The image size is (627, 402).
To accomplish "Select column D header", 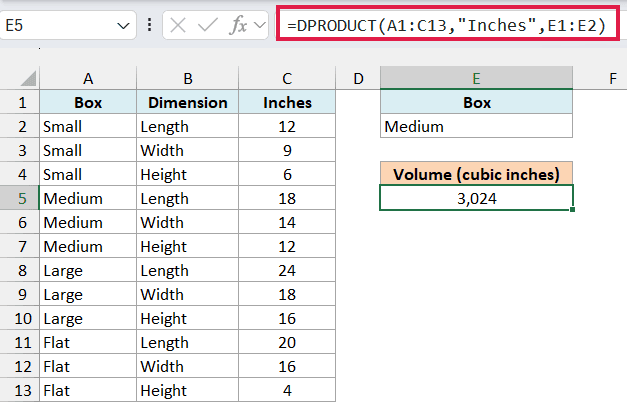I will point(358,78).
